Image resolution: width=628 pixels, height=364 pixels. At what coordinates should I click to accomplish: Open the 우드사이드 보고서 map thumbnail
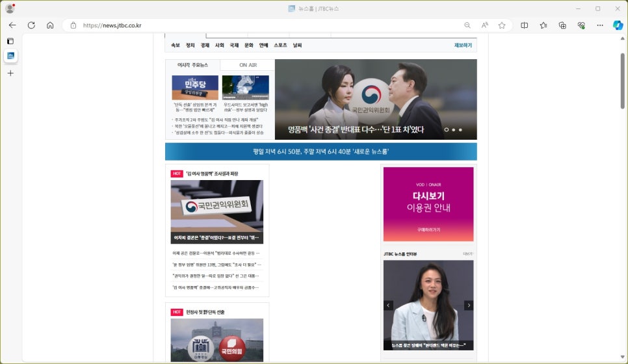[x=246, y=87]
